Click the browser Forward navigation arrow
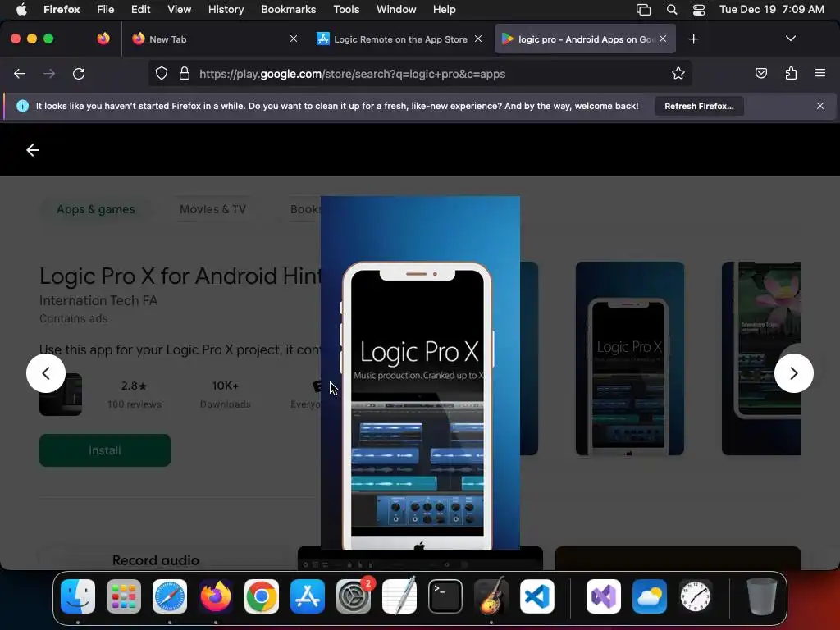 (49, 74)
